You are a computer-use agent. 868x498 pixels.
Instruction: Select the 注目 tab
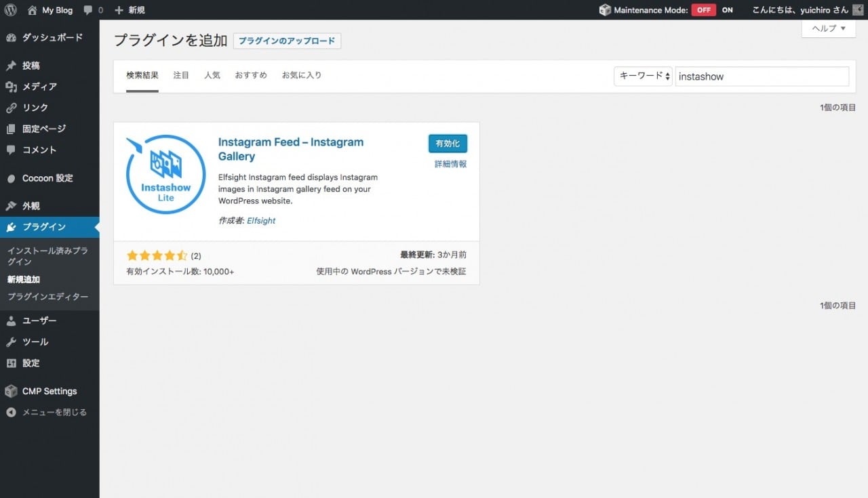(x=181, y=75)
